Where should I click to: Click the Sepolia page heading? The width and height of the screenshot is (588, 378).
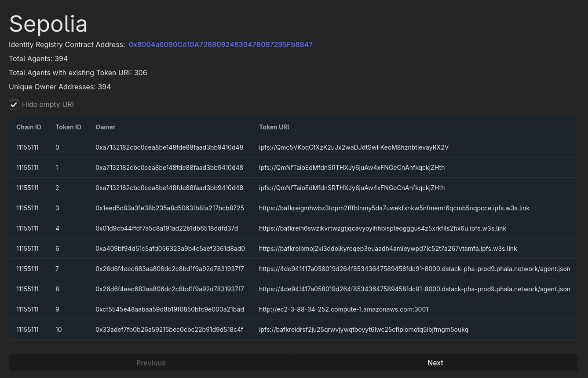tap(48, 24)
